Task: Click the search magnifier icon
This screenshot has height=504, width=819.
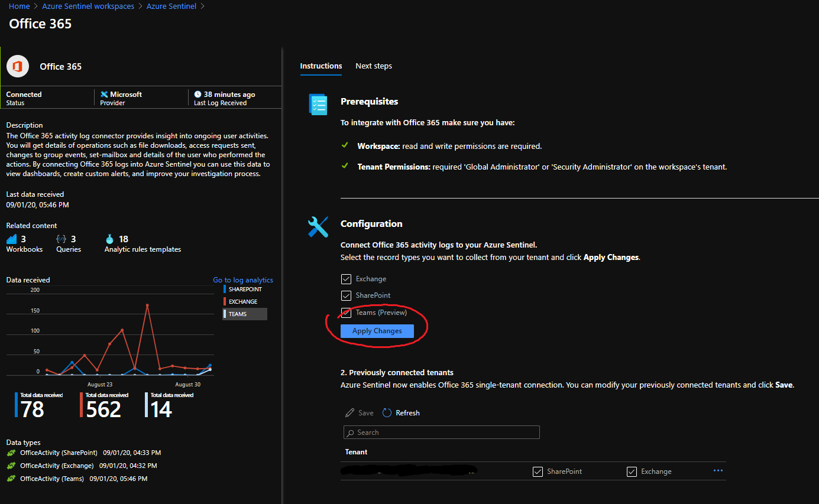Action: [x=351, y=433]
